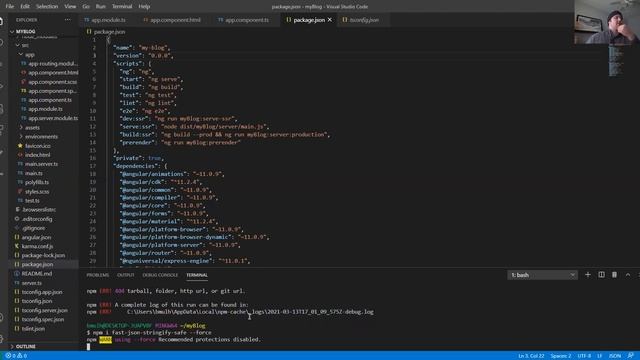The image size is (640, 360).
Task: Open main.server.ts file
Action: pos(41,164)
